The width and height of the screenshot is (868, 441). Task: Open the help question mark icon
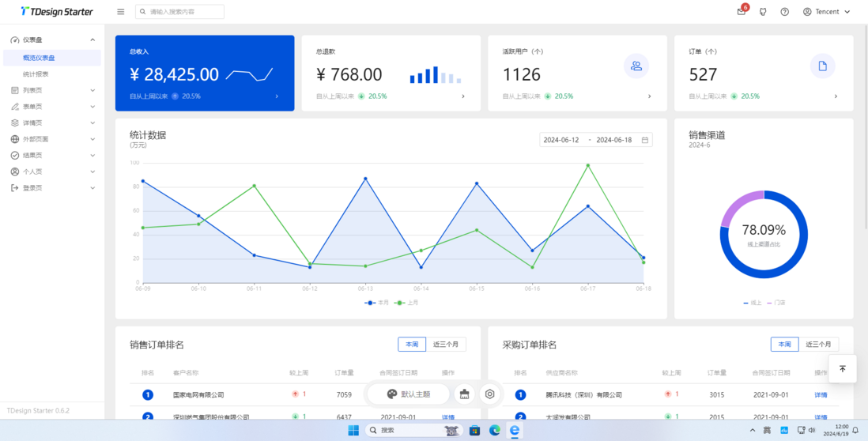784,12
